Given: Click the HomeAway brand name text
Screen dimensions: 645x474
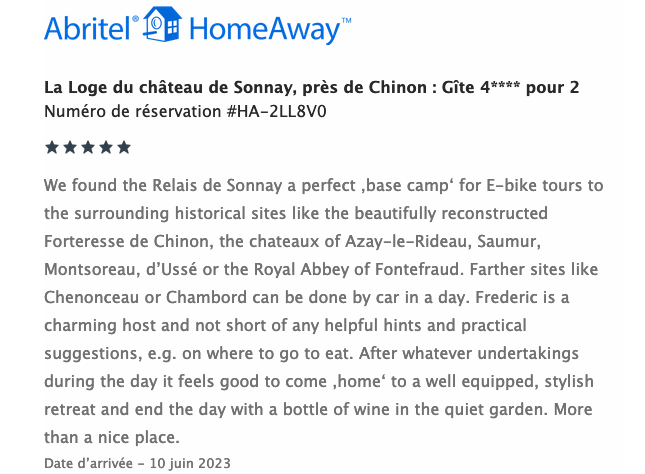Looking at the screenshot, I should click(264, 30).
